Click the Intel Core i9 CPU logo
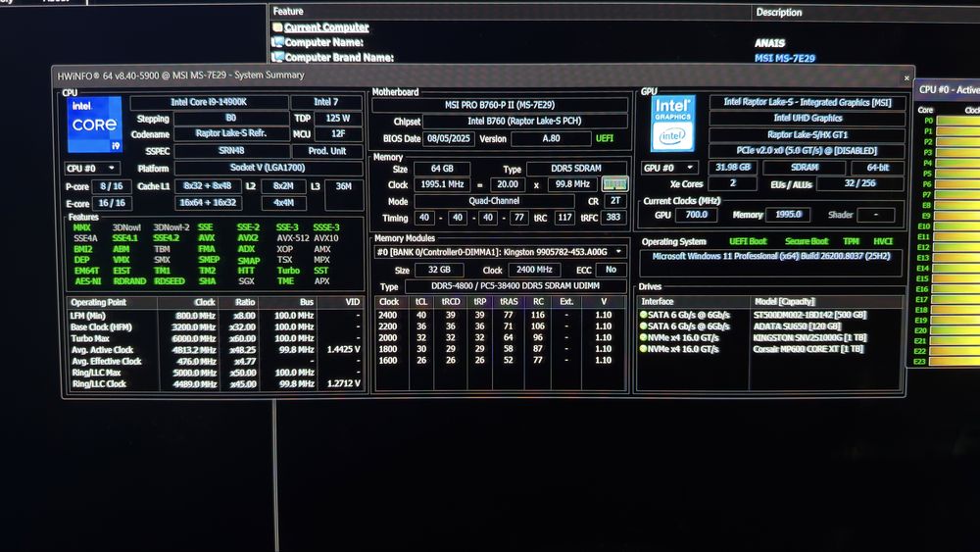The height and width of the screenshot is (552, 980). coord(94,124)
